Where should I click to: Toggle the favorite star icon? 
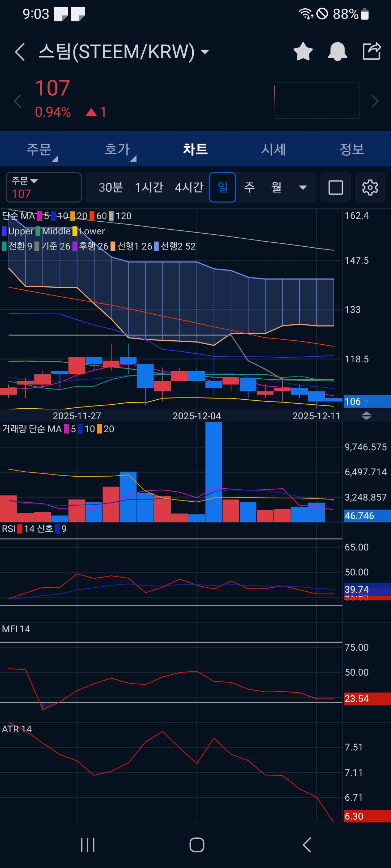click(303, 51)
